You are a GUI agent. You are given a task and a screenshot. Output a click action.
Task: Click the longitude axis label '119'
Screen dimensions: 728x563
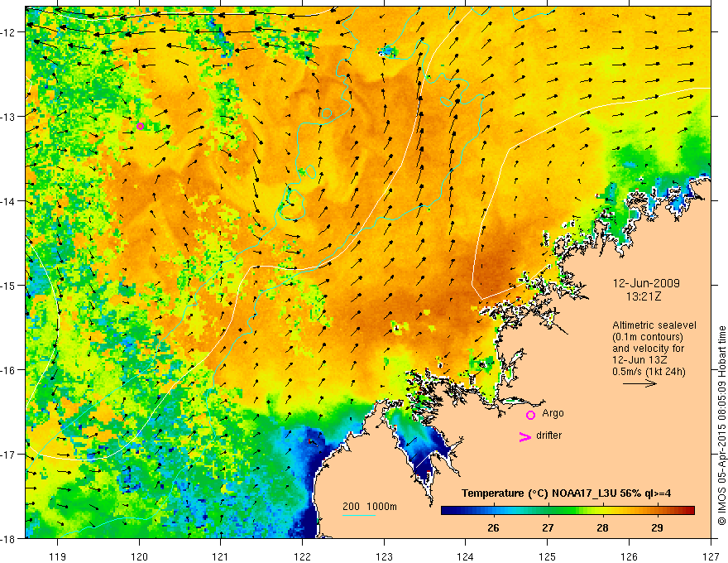point(58,556)
